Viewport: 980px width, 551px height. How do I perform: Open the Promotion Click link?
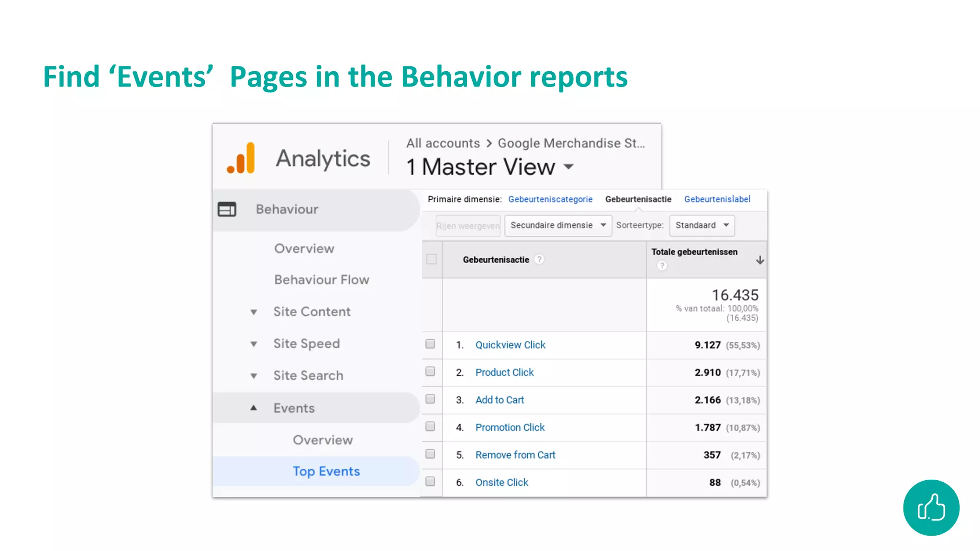(510, 427)
